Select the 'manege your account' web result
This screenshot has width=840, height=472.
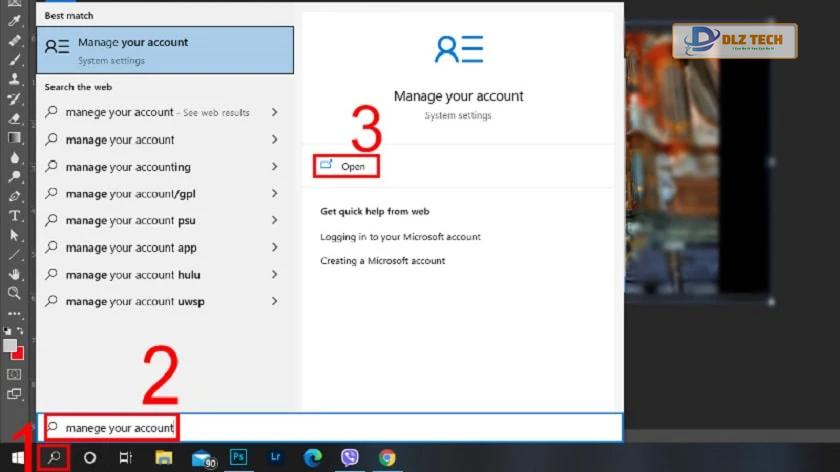[x=165, y=113]
